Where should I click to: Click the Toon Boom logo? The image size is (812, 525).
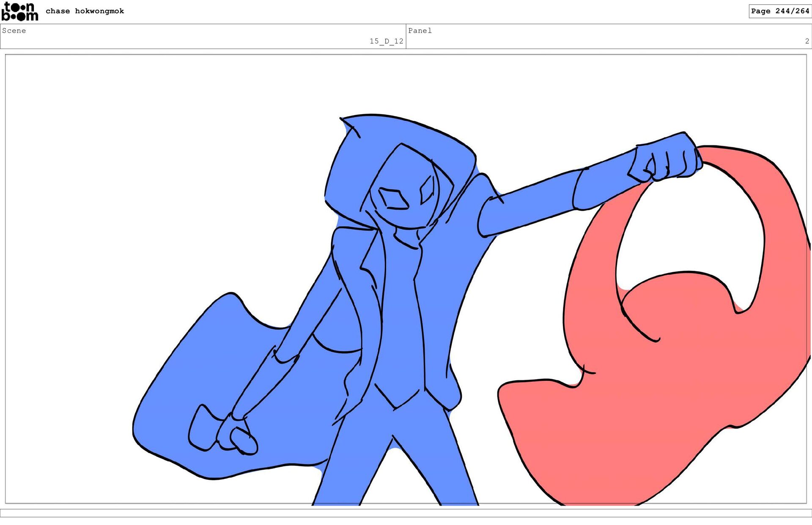click(x=19, y=11)
